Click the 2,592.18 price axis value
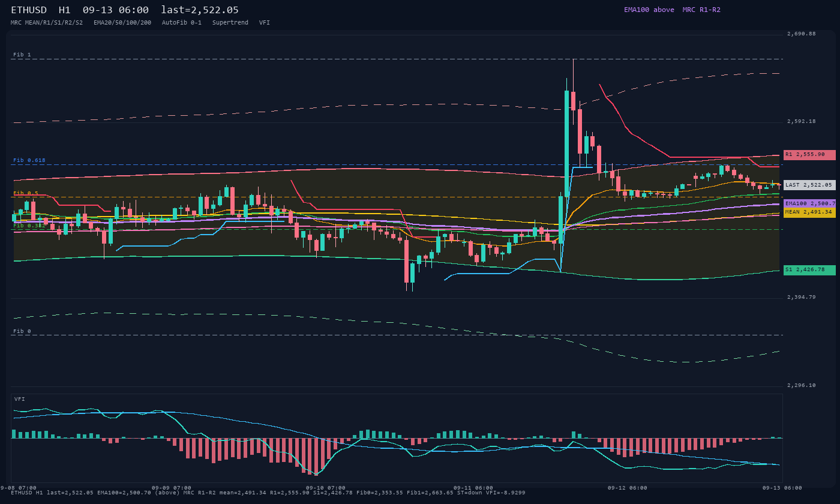Viewport: 840px width, 504px height. coord(802,121)
